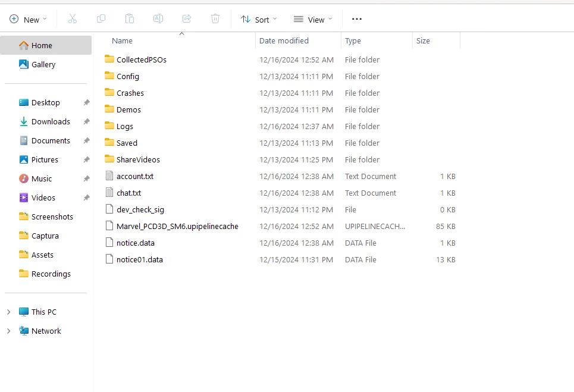Click the 12/15/2024 11:31 PM date cell
This screenshot has width=574, height=392.
pyautogui.click(x=296, y=259)
